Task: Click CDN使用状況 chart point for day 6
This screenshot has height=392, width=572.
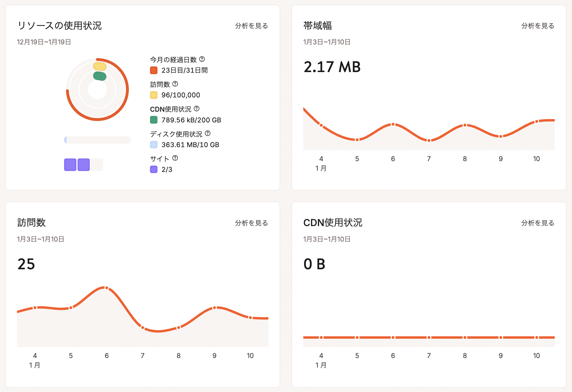Action: coord(393,337)
